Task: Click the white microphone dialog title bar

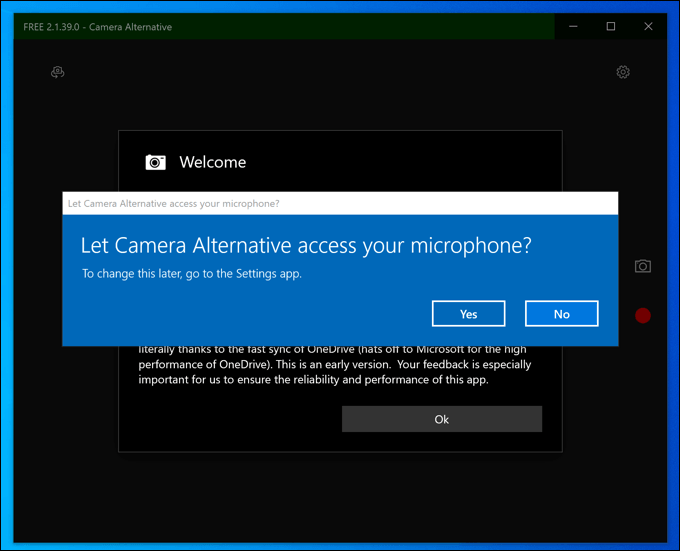Action: [340, 202]
